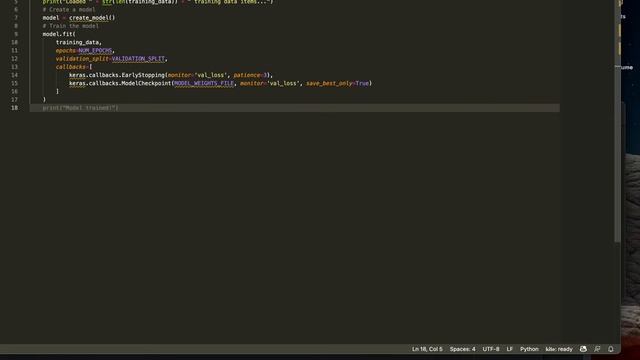Open the Python language mode selector
The width and height of the screenshot is (640, 360).
(x=529, y=349)
